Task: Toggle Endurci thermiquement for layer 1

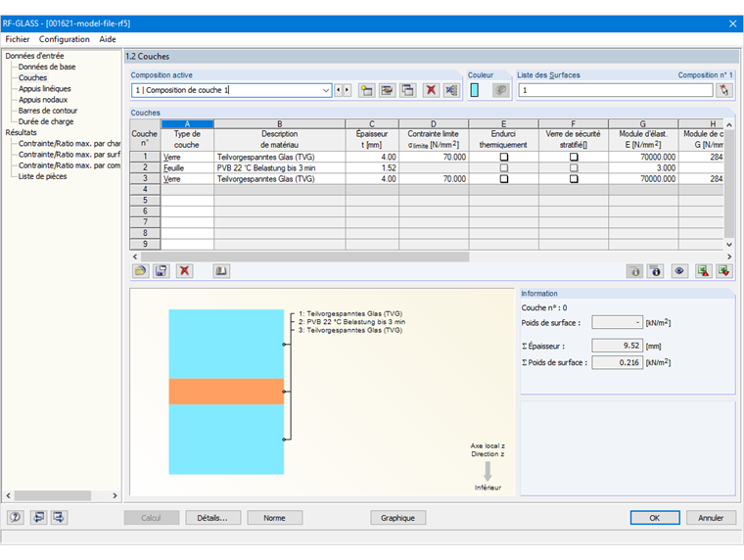Action: pyautogui.click(x=504, y=157)
